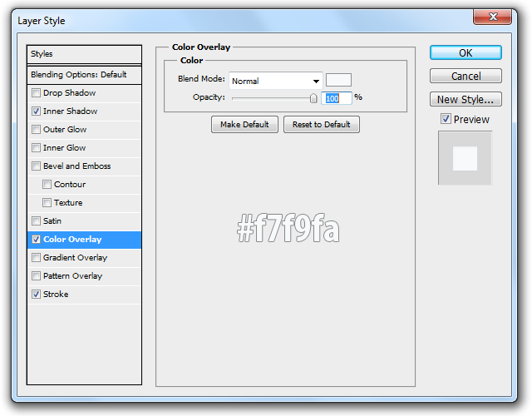Toggle the Preview checkbox
This screenshot has width=532, height=416.
point(446,119)
